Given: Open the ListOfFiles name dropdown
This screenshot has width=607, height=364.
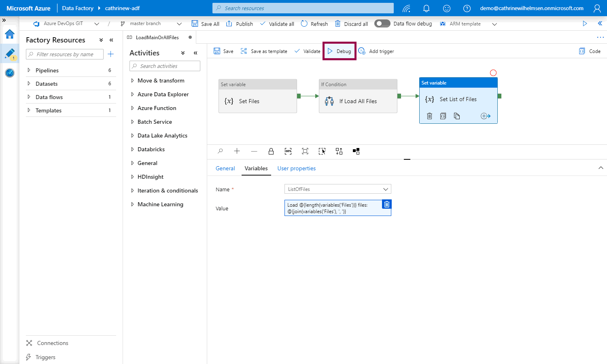Looking at the screenshot, I should pos(337,189).
